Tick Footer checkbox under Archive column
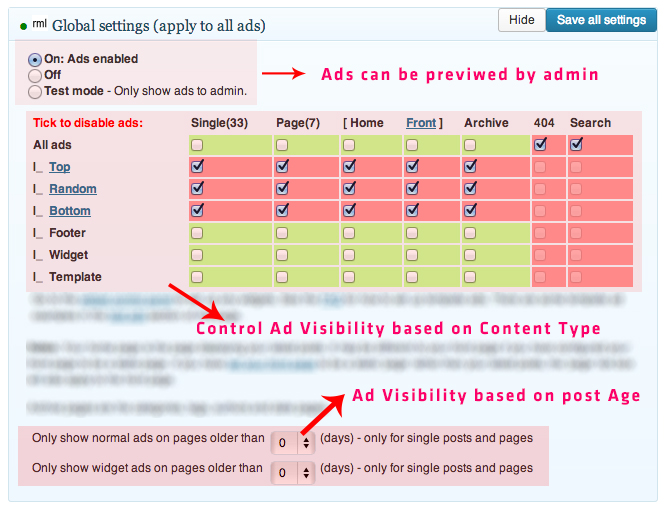This screenshot has width=665, height=509. coord(469,233)
